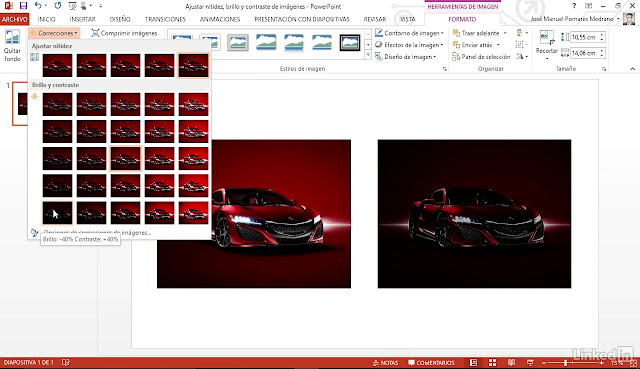Image resolution: width=640 pixels, height=369 pixels.
Task: Click zoom in plus icon
Action: [x=602, y=362]
